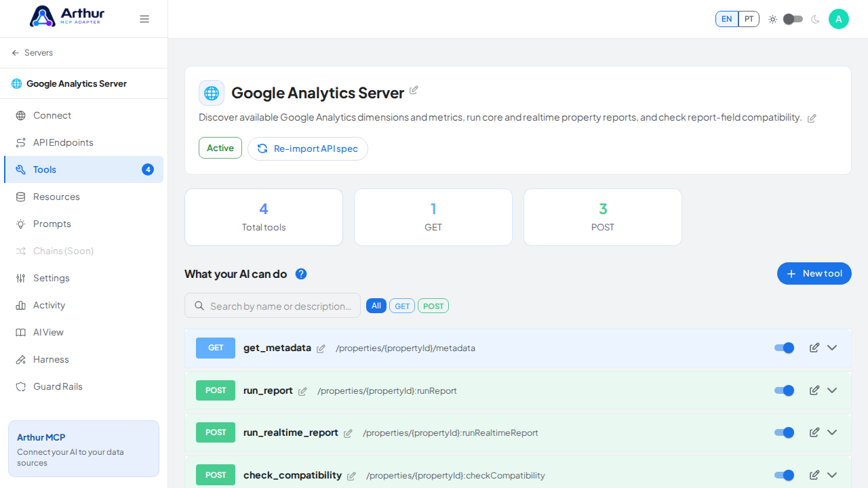The image size is (868, 488).
Task: Edit the server description pencil icon
Action: click(812, 118)
